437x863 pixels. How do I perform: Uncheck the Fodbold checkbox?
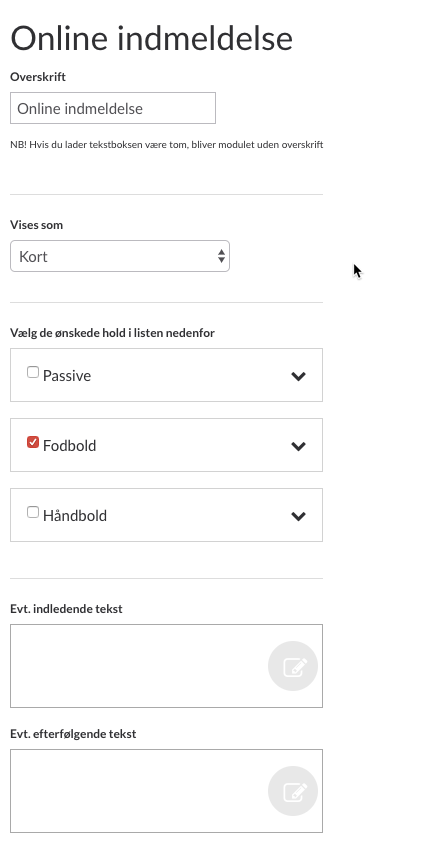tap(33, 442)
